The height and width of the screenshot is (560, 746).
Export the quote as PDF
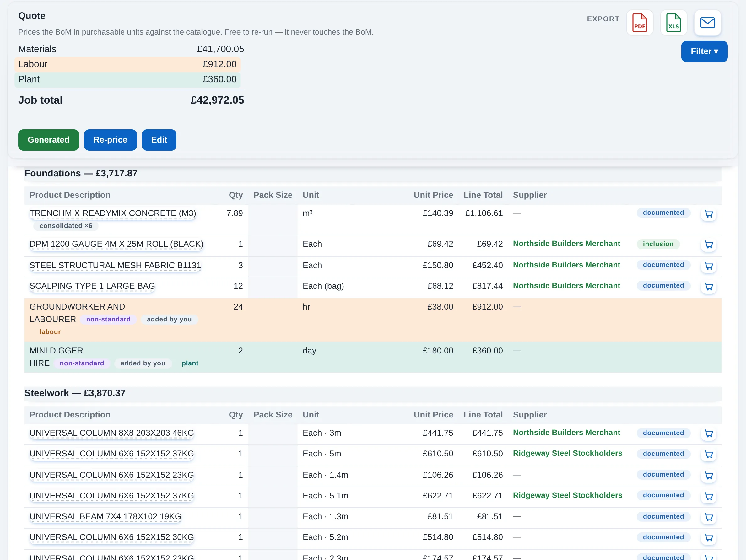tap(640, 23)
